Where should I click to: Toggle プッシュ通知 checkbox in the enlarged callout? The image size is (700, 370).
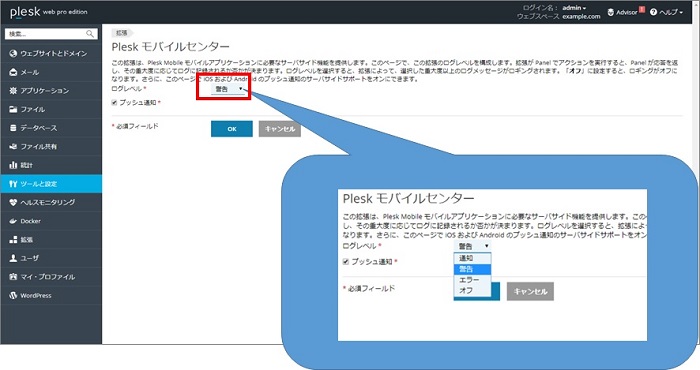346,262
